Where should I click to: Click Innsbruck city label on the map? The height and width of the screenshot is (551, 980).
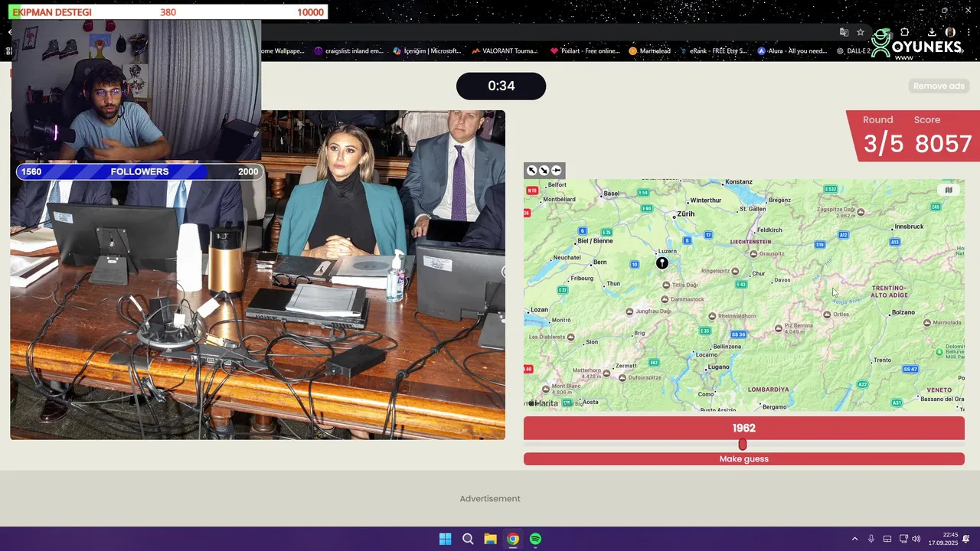(x=910, y=227)
